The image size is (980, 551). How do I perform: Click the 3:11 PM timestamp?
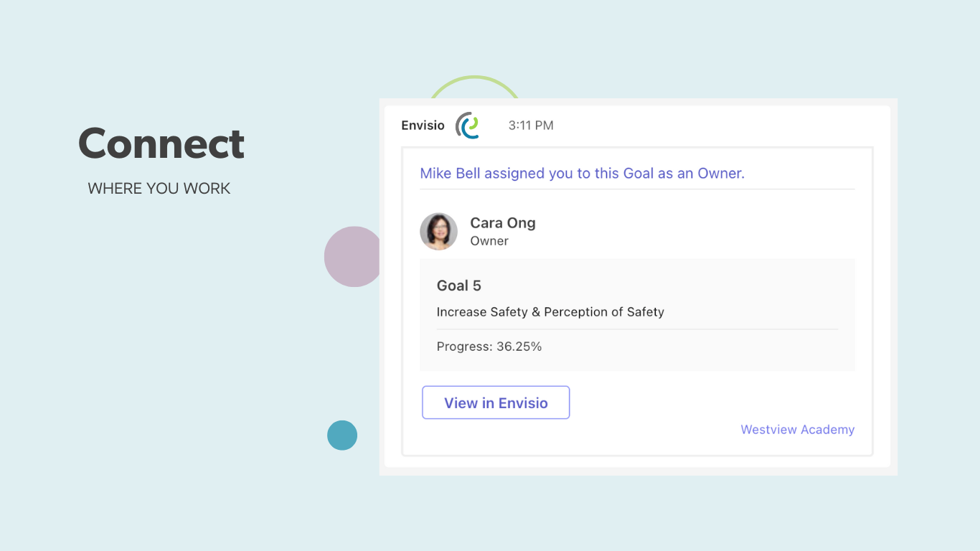(x=531, y=126)
